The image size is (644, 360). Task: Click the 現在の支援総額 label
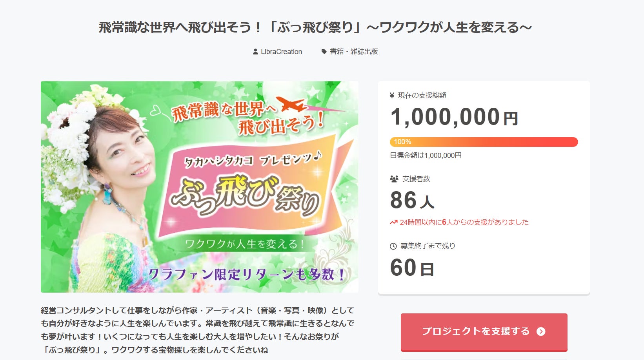pyautogui.click(x=422, y=95)
